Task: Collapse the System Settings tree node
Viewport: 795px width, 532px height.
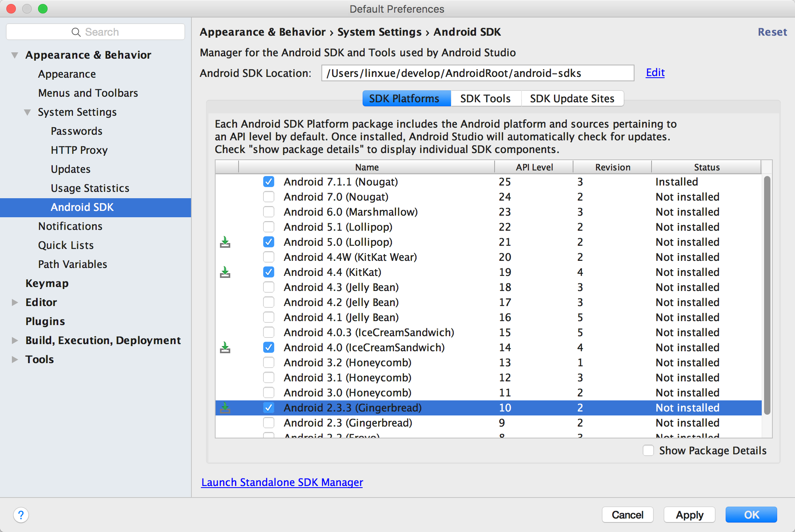Action: (x=27, y=112)
